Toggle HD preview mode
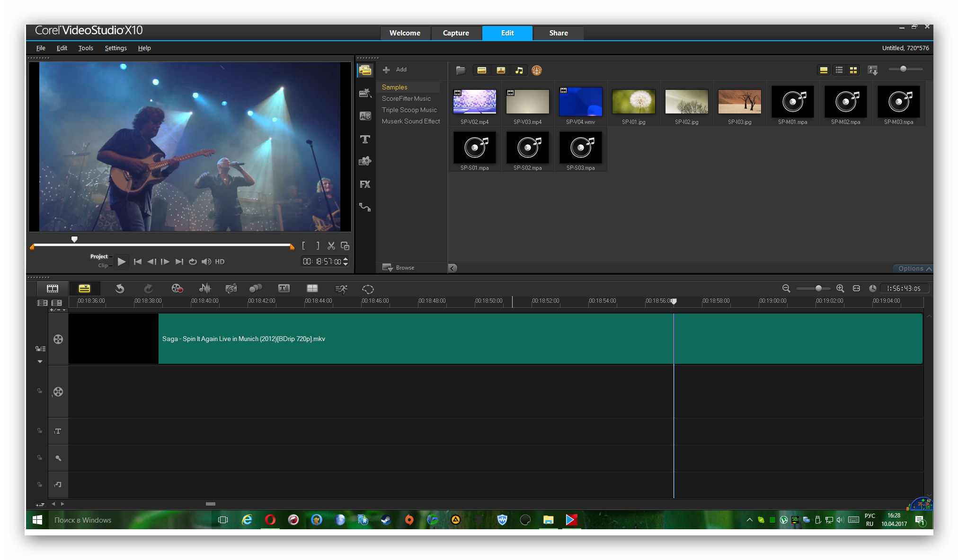This screenshot has height=560, width=958. click(x=220, y=262)
